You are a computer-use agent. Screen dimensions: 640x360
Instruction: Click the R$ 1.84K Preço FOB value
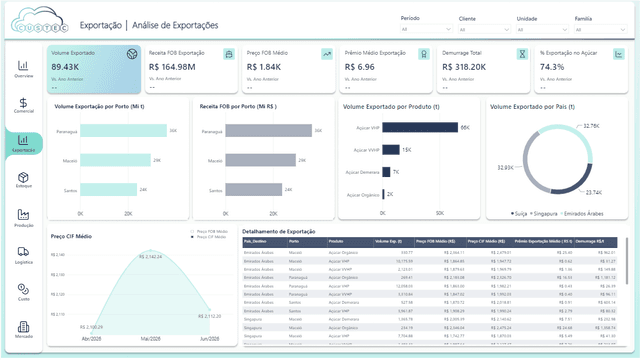[x=264, y=67]
